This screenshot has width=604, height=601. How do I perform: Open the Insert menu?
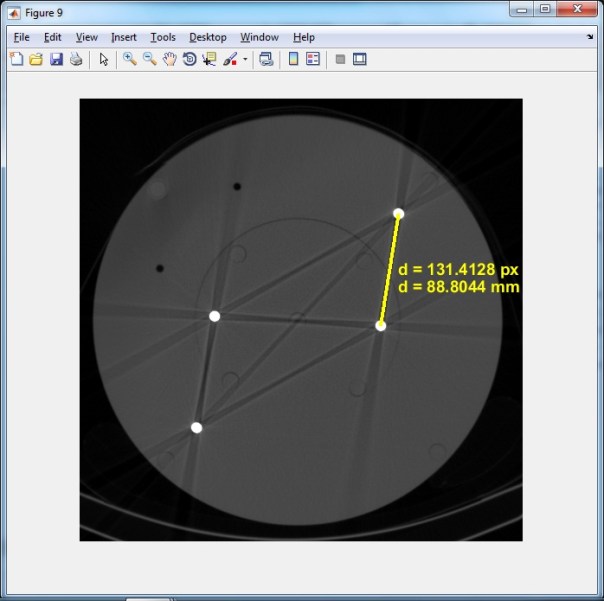[124, 37]
